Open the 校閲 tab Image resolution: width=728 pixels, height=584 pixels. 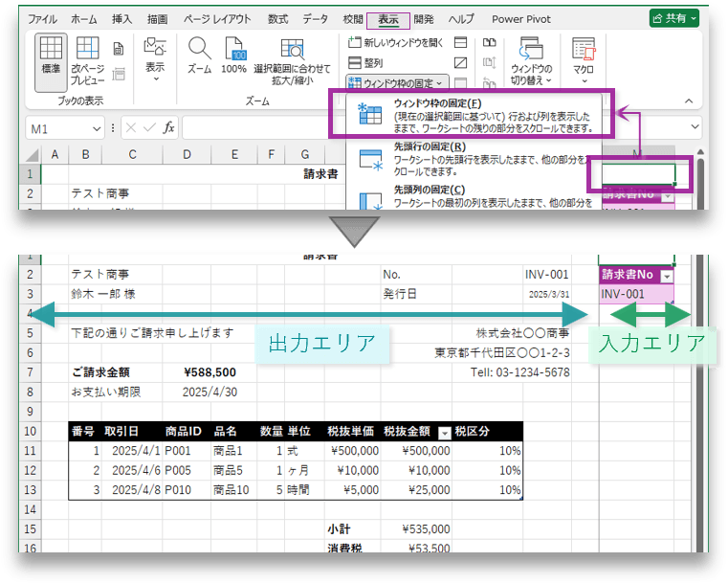click(353, 19)
